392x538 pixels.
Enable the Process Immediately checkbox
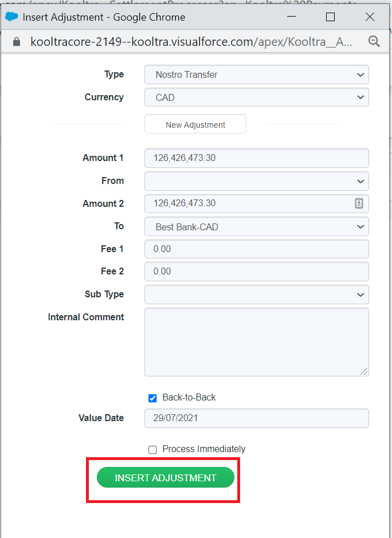pyautogui.click(x=152, y=450)
